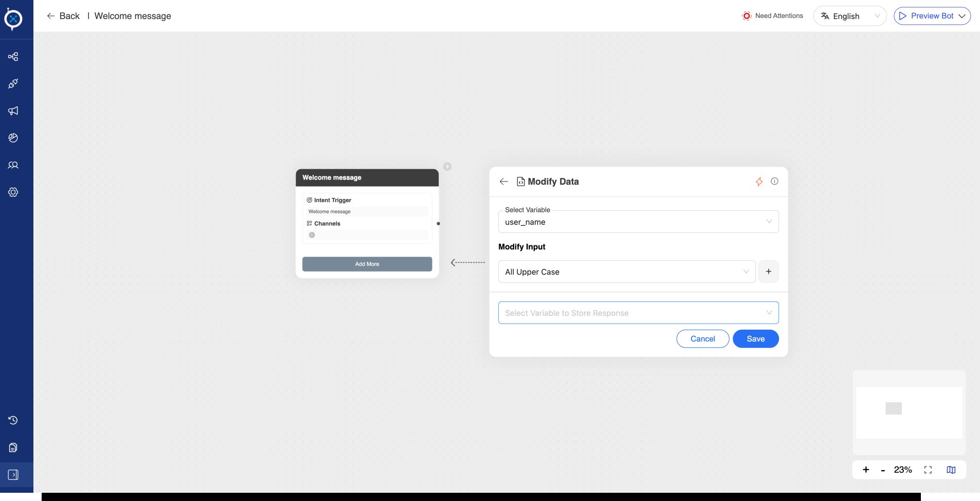Open the Need Attentions alert

pyautogui.click(x=773, y=16)
